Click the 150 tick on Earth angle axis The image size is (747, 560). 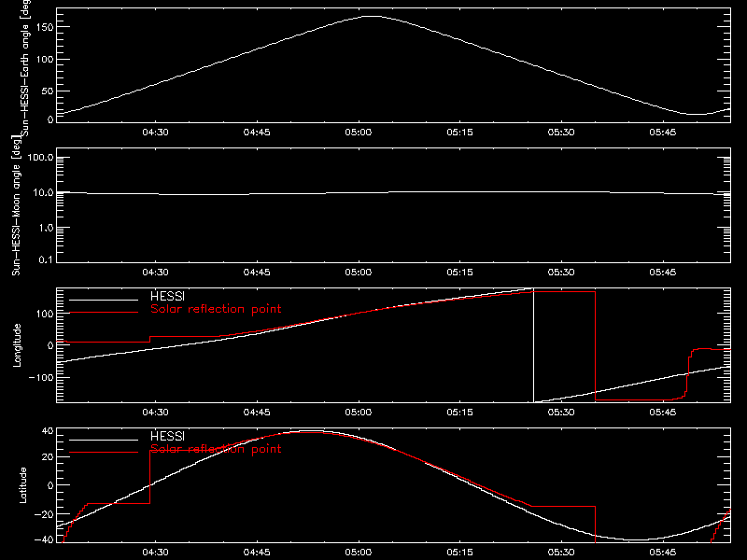(45, 28)
